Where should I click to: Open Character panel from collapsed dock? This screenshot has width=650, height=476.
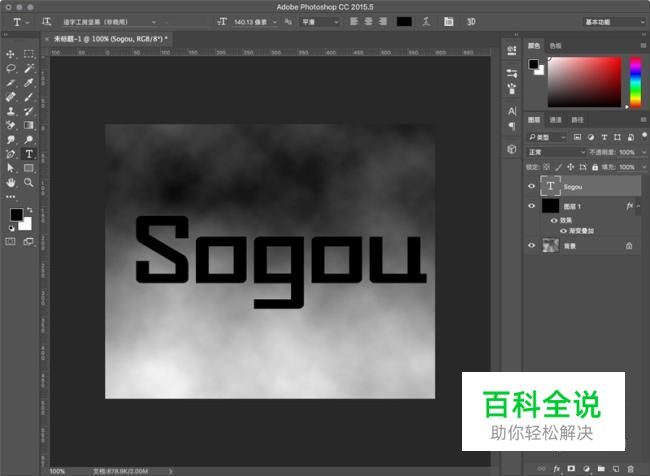click(x=512, y=111)
